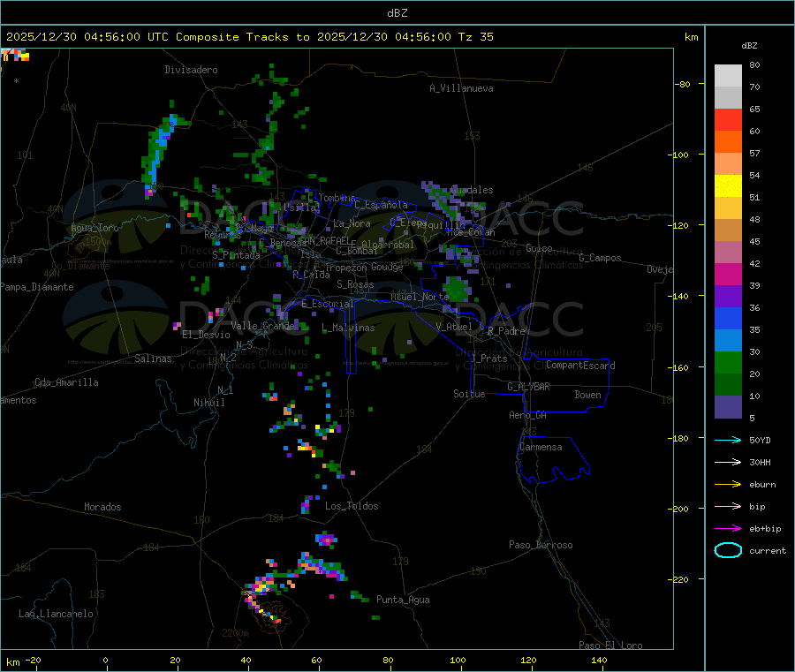Click the 'Soitue' map label
The width and height of the screenshot is (795, 672).
click(x=469, y=394)
